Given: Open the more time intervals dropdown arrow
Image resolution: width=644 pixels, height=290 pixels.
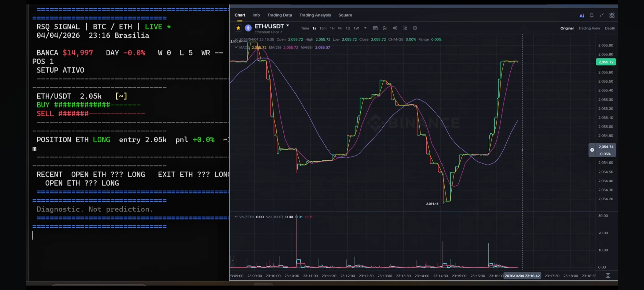Looking at the screenshot, I should coord(365,28).
